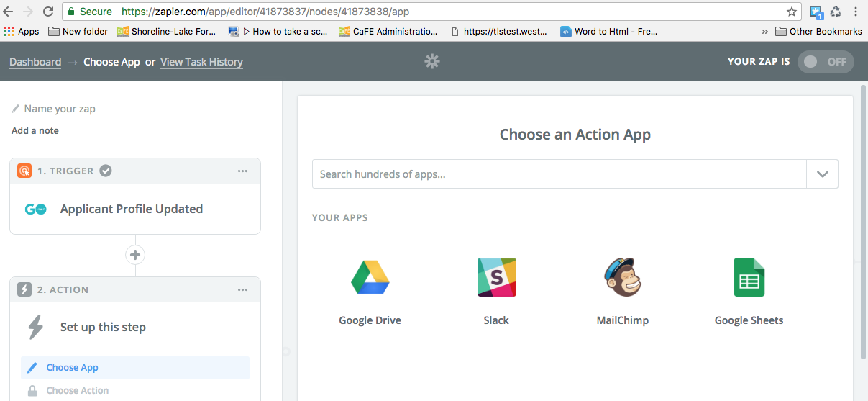Click the recycle extension icon

(836, 12)
